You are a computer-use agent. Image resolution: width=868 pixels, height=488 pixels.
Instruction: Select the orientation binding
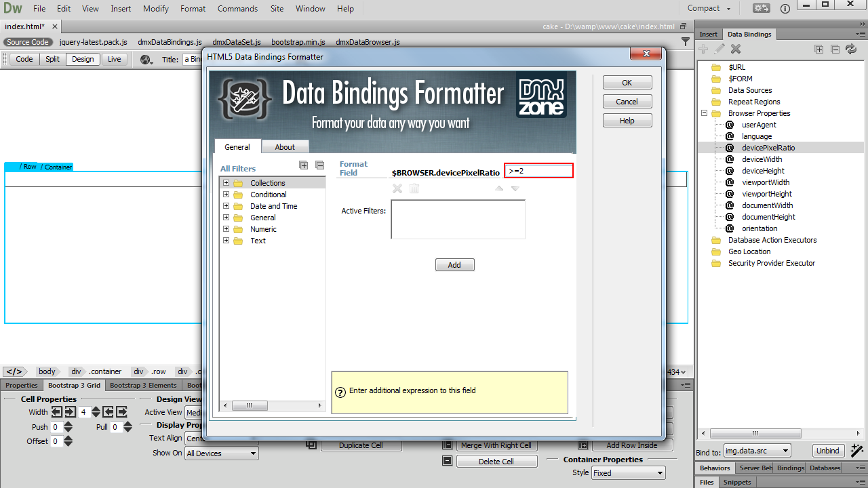759,228
